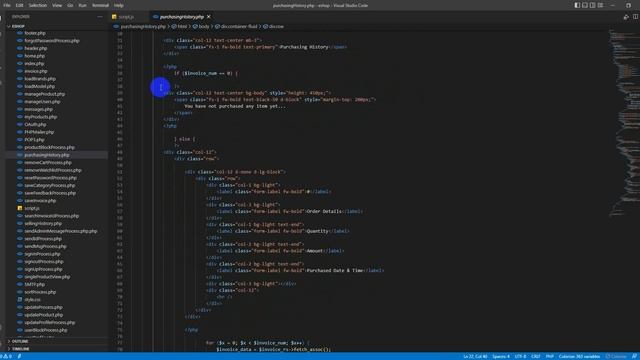Open the Help menu
The height and width of the screenshot is (360, 640).
(119, 5)
